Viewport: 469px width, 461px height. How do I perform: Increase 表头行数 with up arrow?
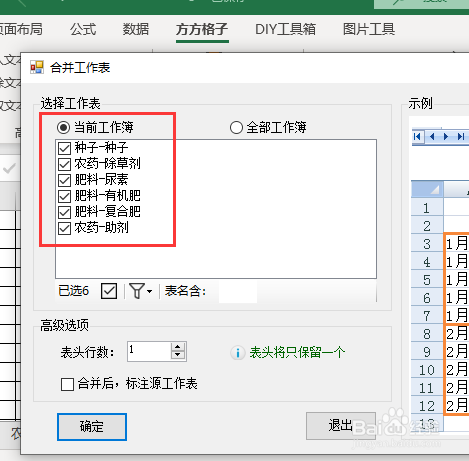(178, 347)
